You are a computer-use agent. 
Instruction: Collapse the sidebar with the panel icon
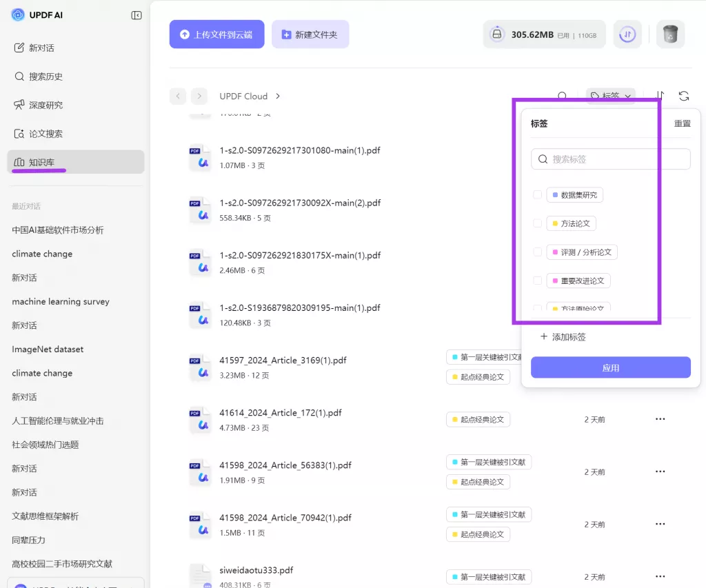tap(137, 15)
